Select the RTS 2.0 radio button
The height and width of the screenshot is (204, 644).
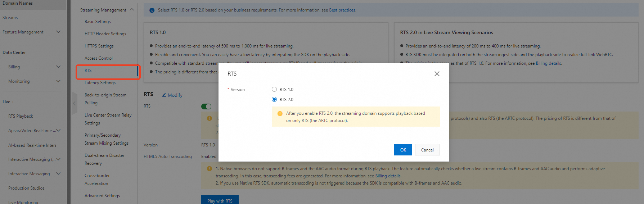click(x=274, y=99)
